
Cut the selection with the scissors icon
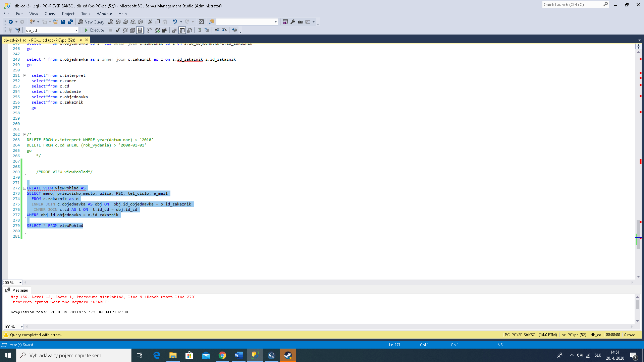(x=150, y=22)
